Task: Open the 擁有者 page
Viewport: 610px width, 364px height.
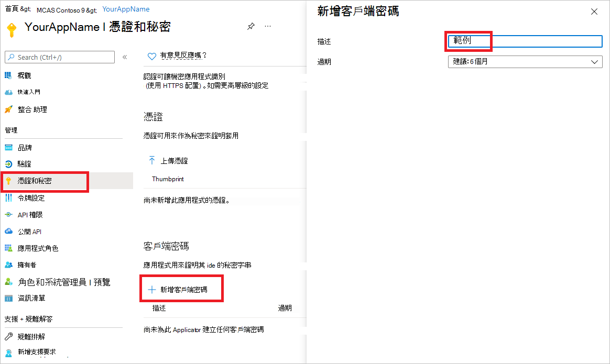Action: tap(27, 265)
